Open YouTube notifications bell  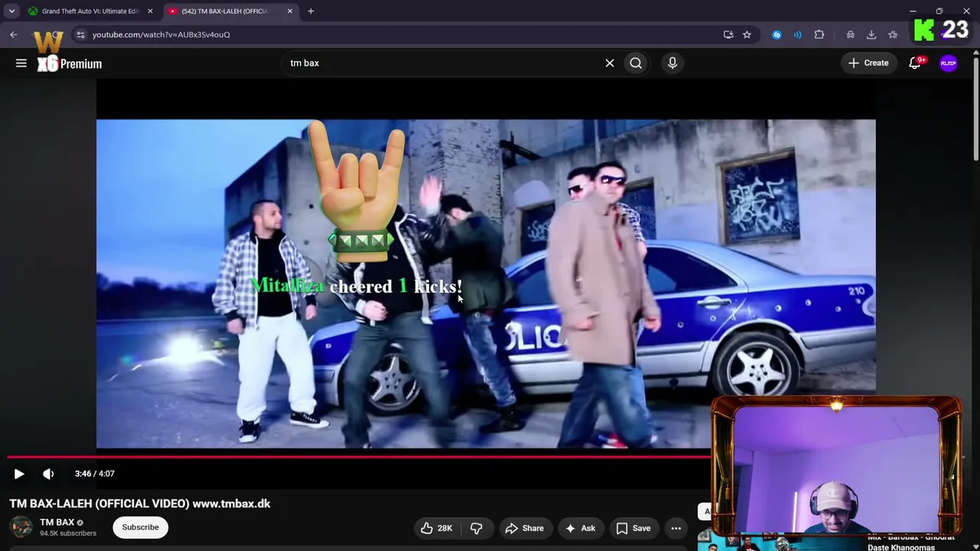(x=915, y=64)
